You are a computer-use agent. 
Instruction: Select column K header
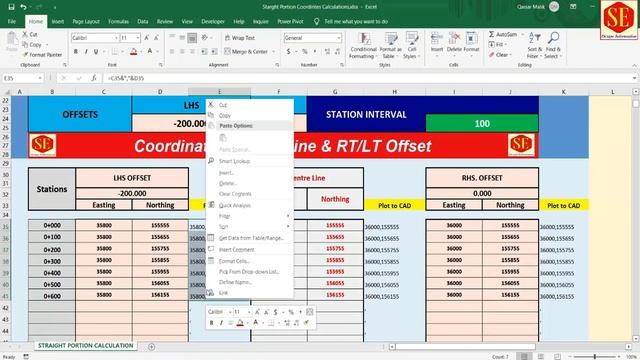[x=563, y=92]
